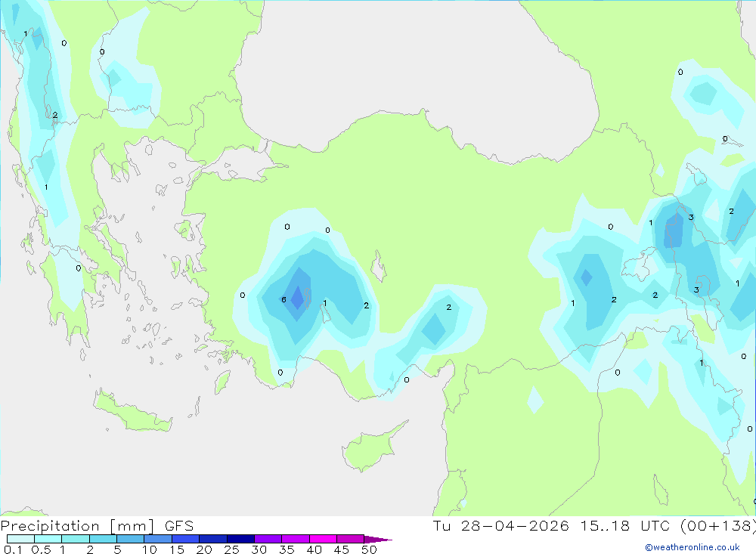Viewport: 756px width, 554px height.
Task: Click the 0.1 legend scale label
Action: tap(13, 549)
